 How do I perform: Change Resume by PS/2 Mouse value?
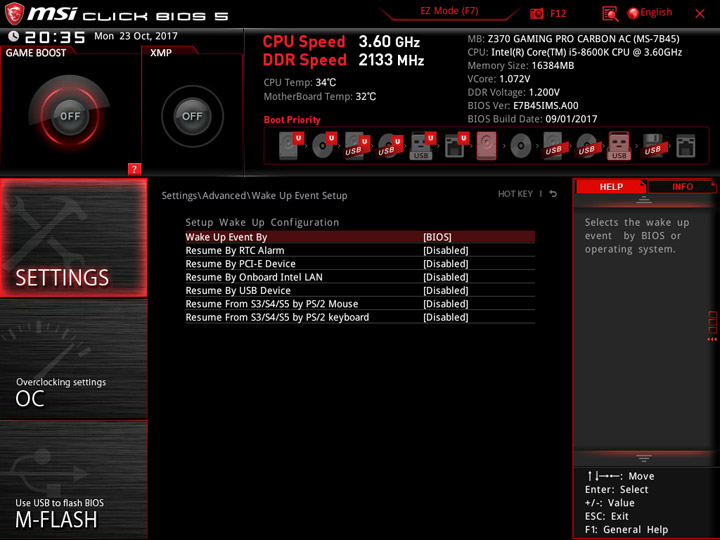tap(360, 304)
